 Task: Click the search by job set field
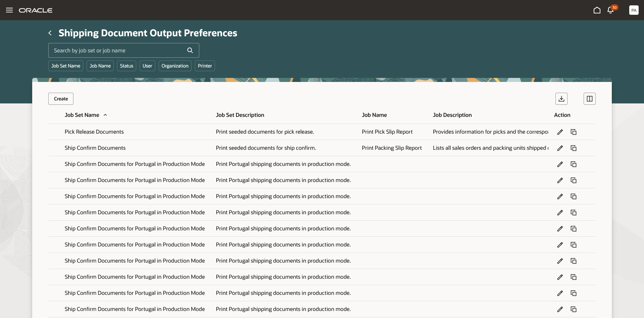[114, 50]
